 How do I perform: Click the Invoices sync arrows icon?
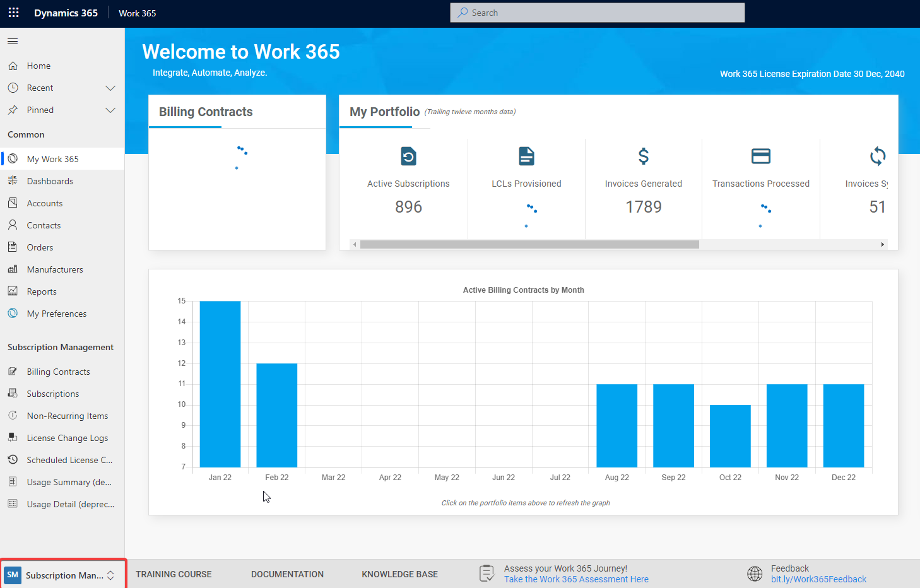click(x=878, y=156)
